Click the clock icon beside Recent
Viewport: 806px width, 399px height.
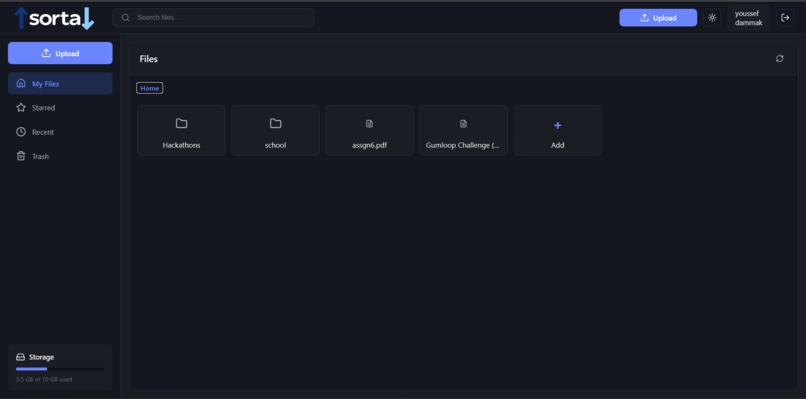[21, 132]
